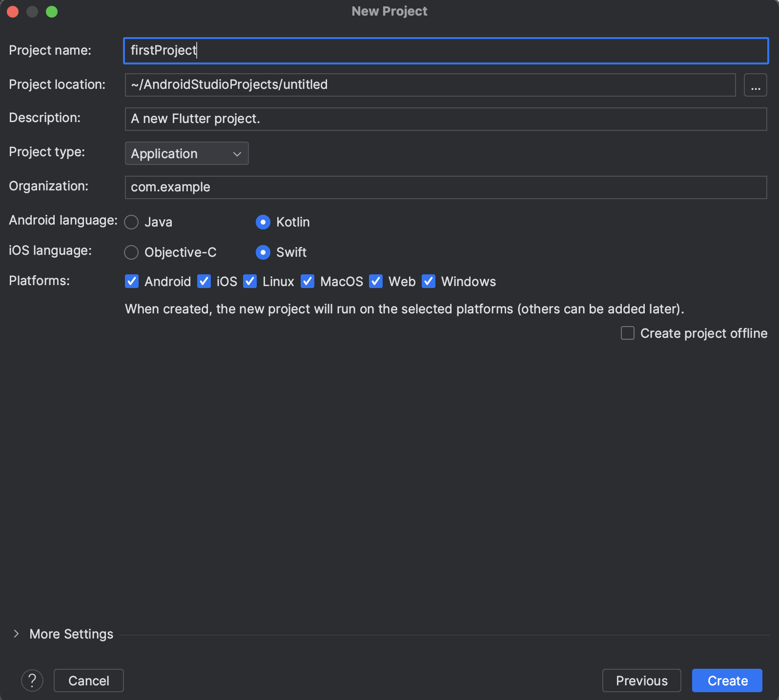779x700 pixels.
Task: Uncheck the Android platform checkbox
Action: pos(132,282)
